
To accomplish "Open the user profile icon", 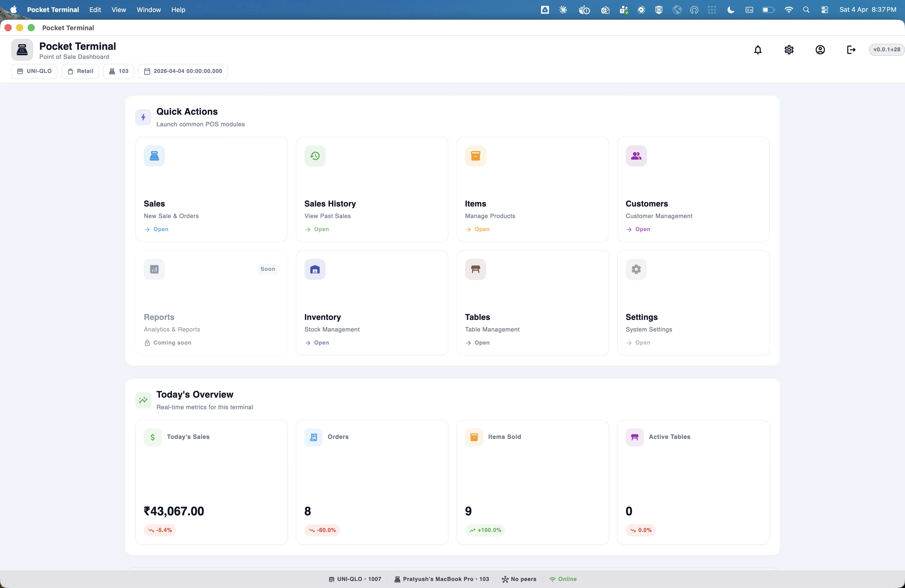I will [x=820, y=50].
